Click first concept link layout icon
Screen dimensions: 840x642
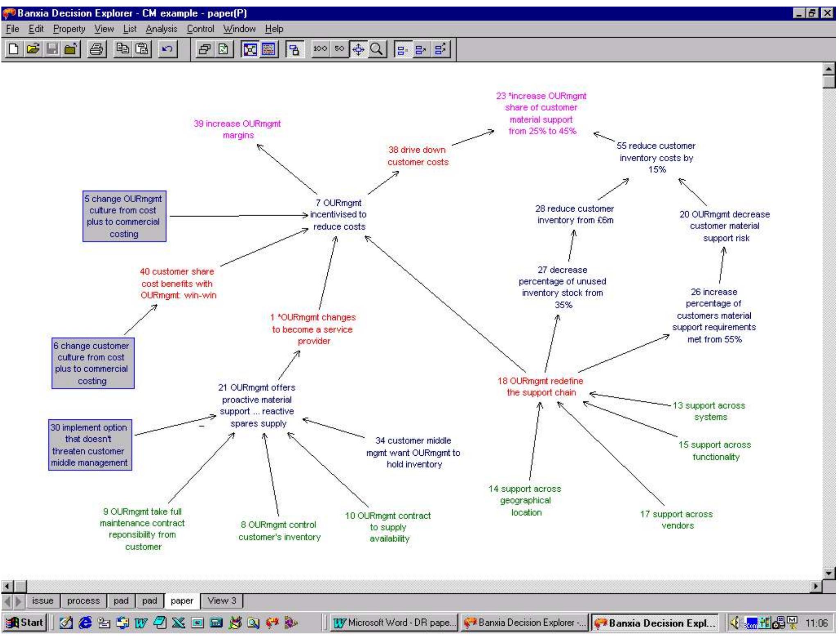[x=402, y=50]
